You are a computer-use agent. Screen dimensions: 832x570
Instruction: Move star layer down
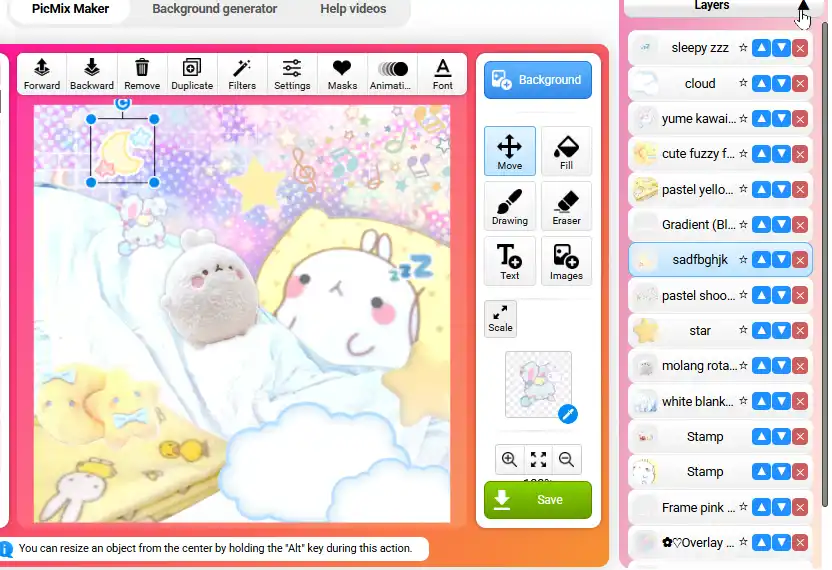tap(781, 331)
